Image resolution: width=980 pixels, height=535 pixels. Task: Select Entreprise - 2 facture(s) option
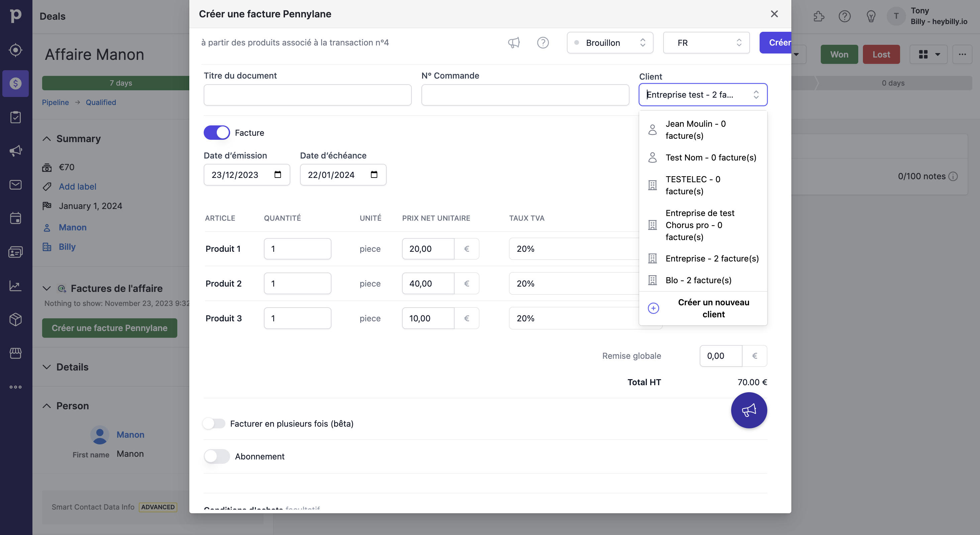[x=703, y=258]
